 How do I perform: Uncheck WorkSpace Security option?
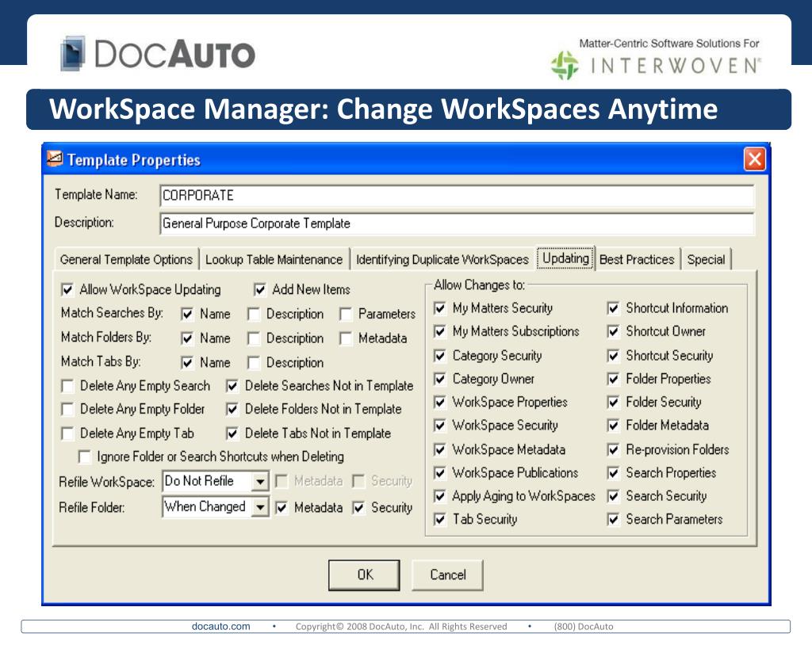click(439, 426)
